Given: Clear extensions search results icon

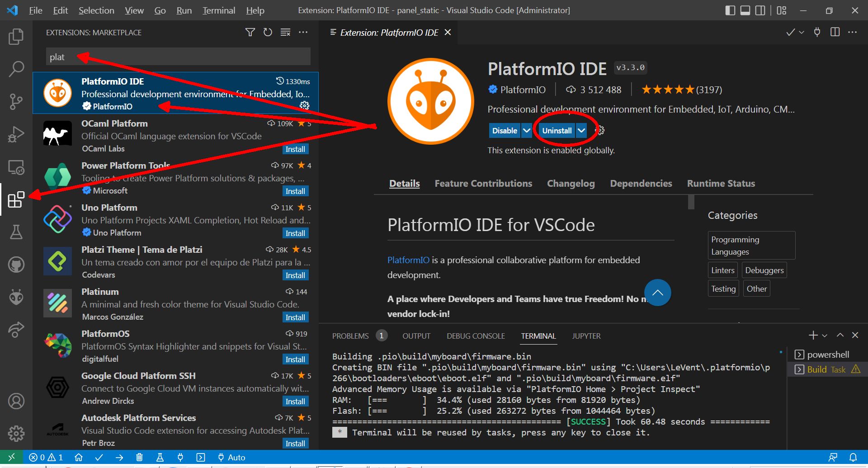Looking at the screenshot, I should click(x=285, y=32).
